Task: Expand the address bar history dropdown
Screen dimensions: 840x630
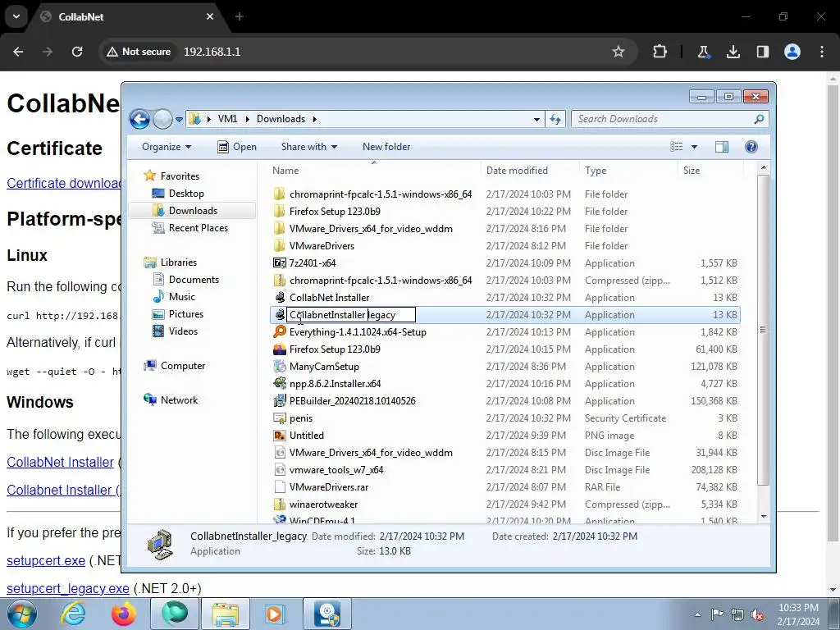Action: tap(536, 120)
